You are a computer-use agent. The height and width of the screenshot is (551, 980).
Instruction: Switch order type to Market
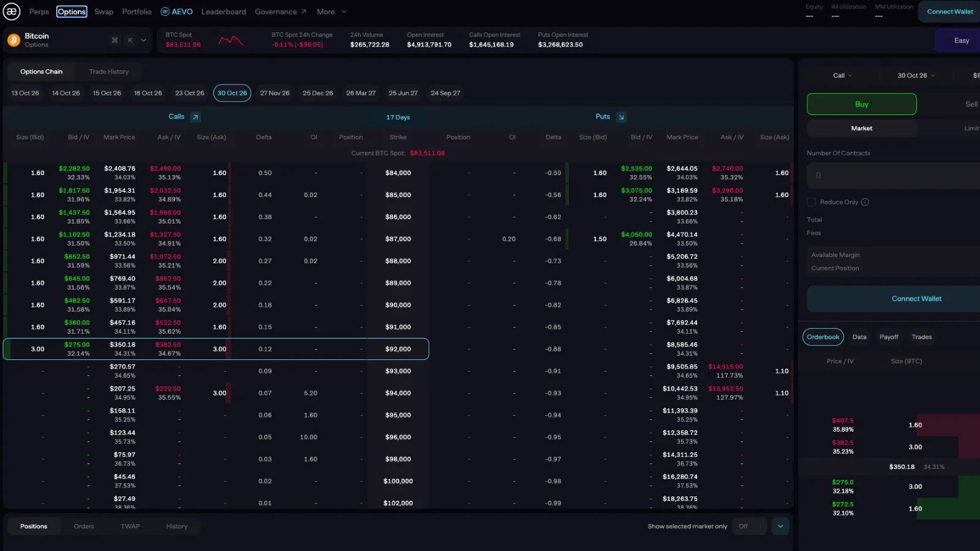pos(861,129)
